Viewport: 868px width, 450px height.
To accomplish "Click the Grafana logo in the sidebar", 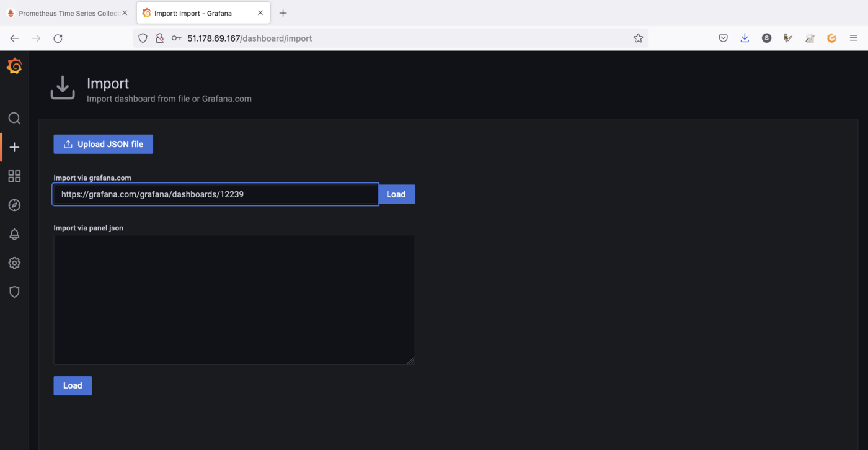I will (x=14, y=65).
